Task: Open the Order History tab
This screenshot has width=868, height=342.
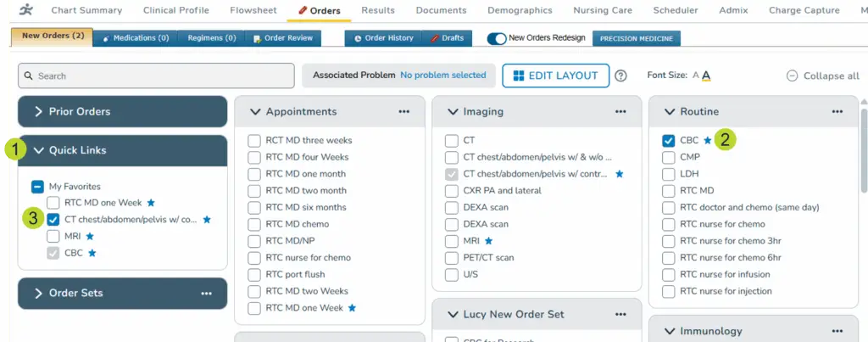Action: [382, 38]
